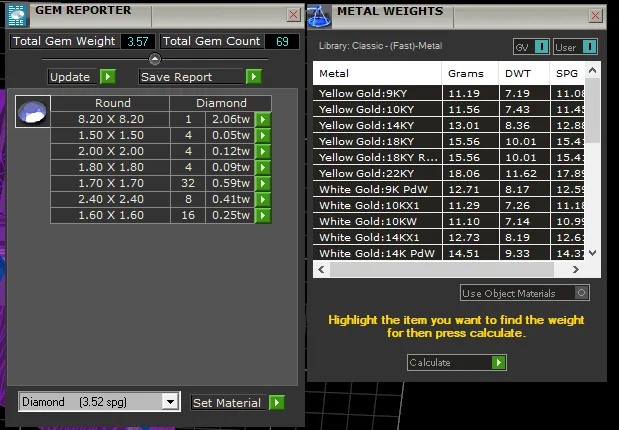The height and width of the screenshot is (430, 619).
Task: Click the Metal column header
Action: pyautogui.click(x=377, y=73)
